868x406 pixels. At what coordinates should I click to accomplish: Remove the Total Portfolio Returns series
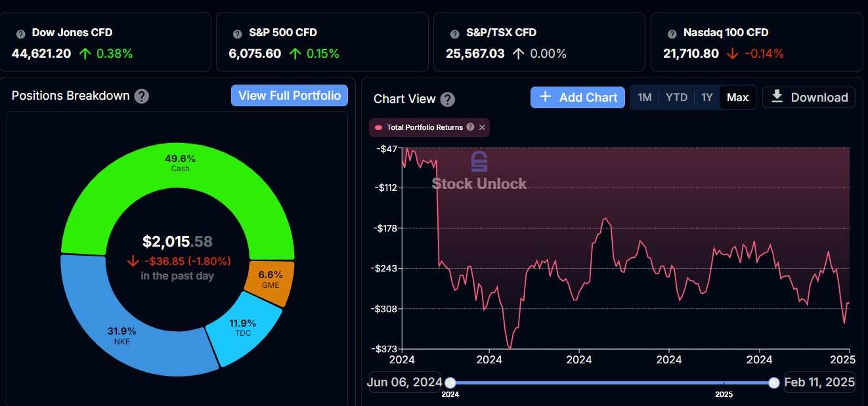tap(483, 127)
